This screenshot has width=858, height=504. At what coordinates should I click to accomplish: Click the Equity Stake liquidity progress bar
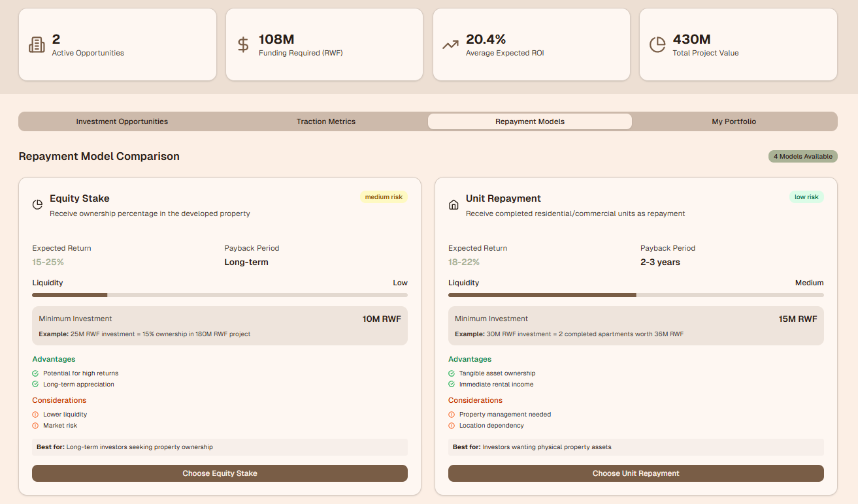click(x=220, y=295)
